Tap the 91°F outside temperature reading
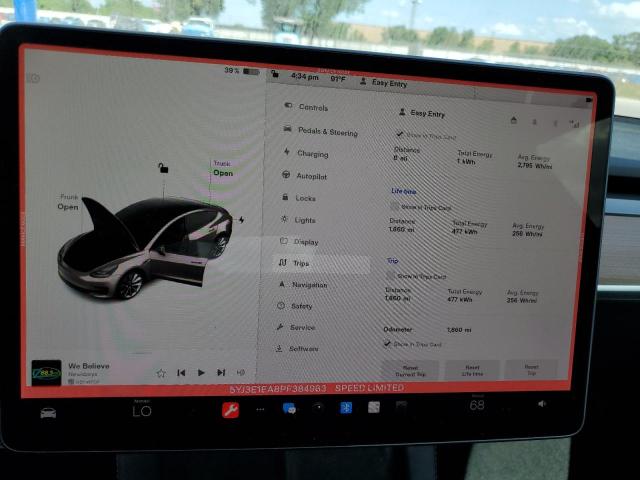The height and width of the screenshot is (480, 640). click(x=338, y=78)
